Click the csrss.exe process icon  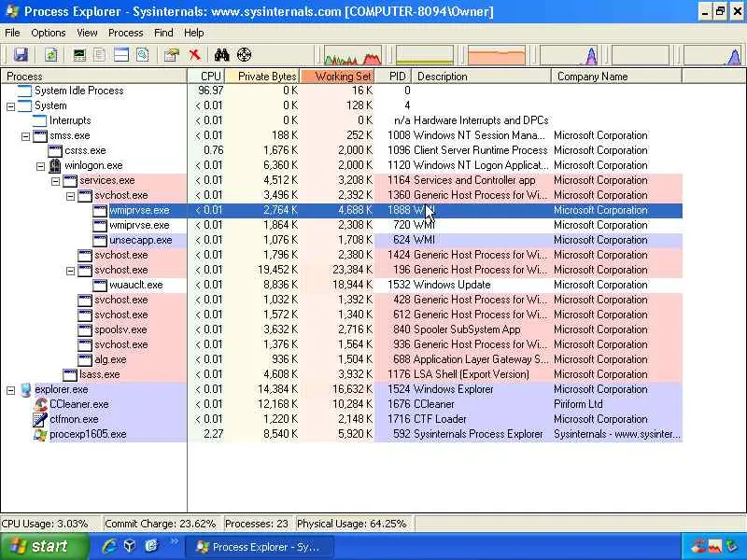tap(55, 151)
